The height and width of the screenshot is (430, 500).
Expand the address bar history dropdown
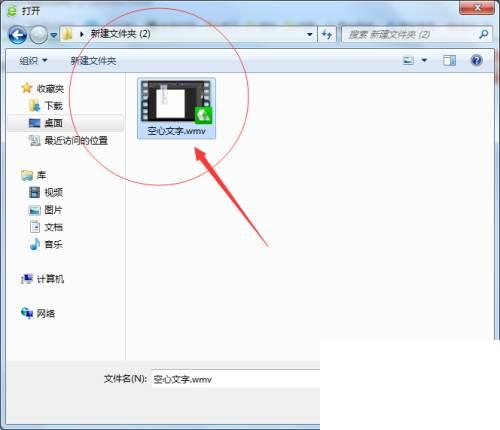(x=310, y=34)
